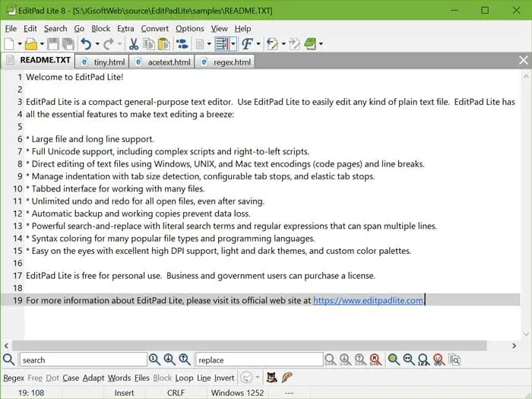
Task: Open the Block menu
Action: tap(101, 29)
